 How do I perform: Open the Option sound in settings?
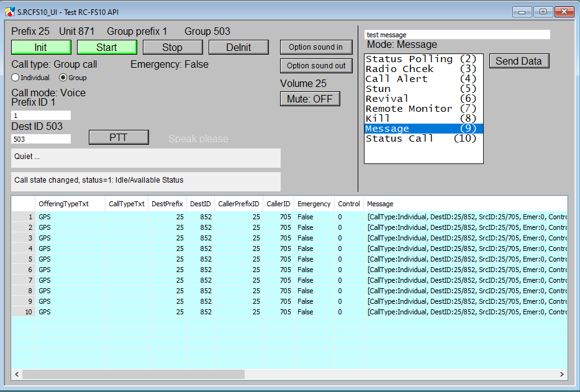315,47
